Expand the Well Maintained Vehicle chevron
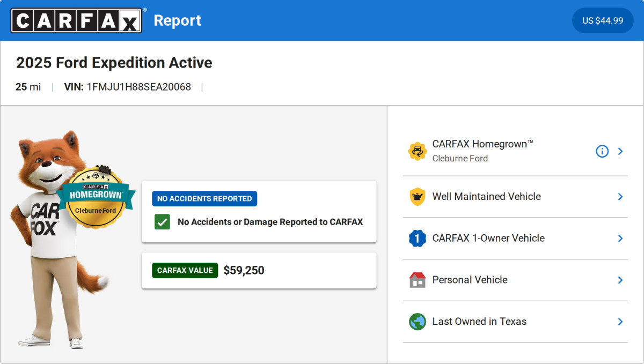644x364 pixels. coord(620,197)
